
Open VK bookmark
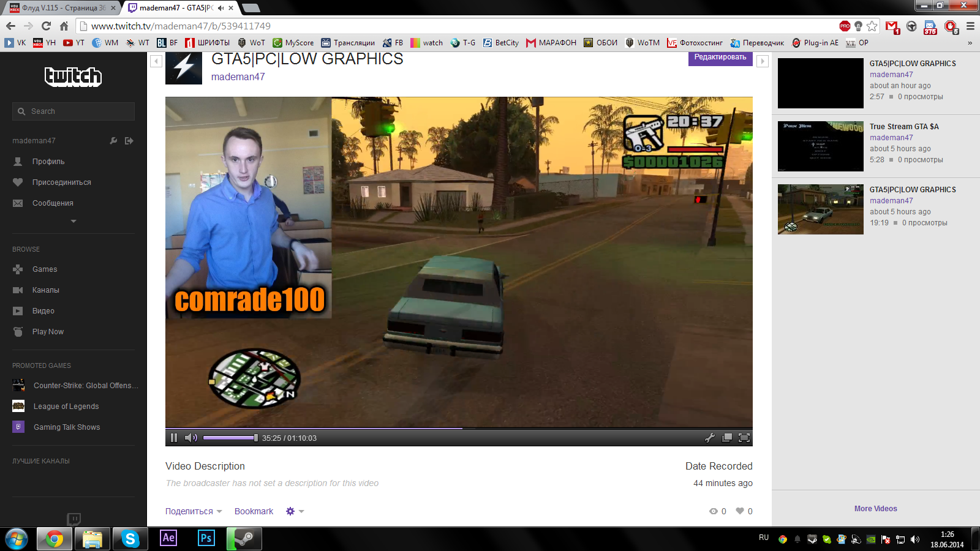tap(15, 43)
